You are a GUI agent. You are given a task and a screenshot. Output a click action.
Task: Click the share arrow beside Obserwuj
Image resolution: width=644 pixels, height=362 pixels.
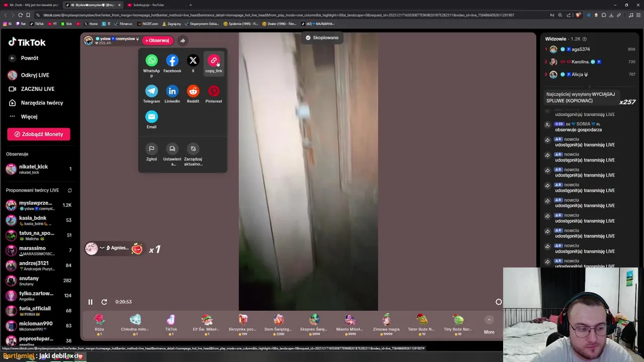point(183,41)
